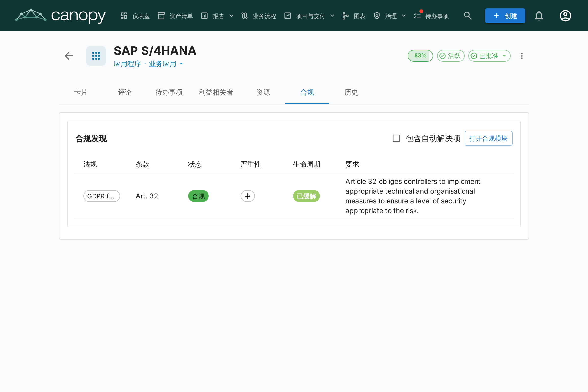Open the 业务应用 subtype dropdown arrow

pos(181,64)
